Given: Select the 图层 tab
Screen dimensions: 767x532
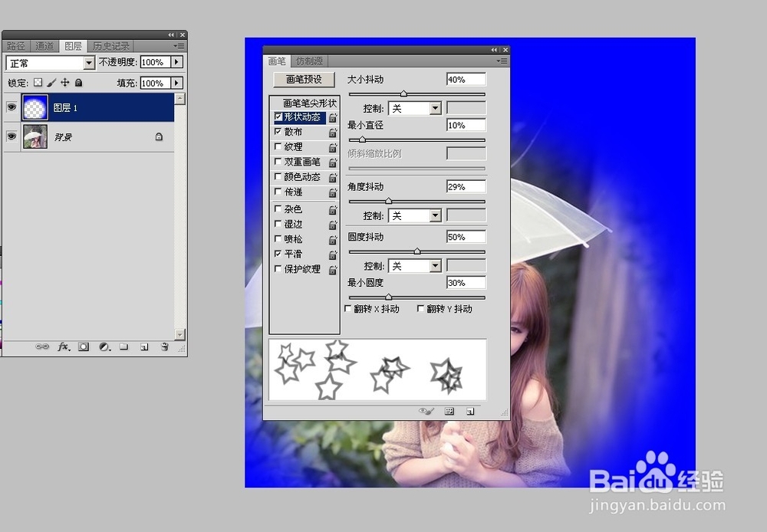Looking at the screenshot, I should coord(73,46).
